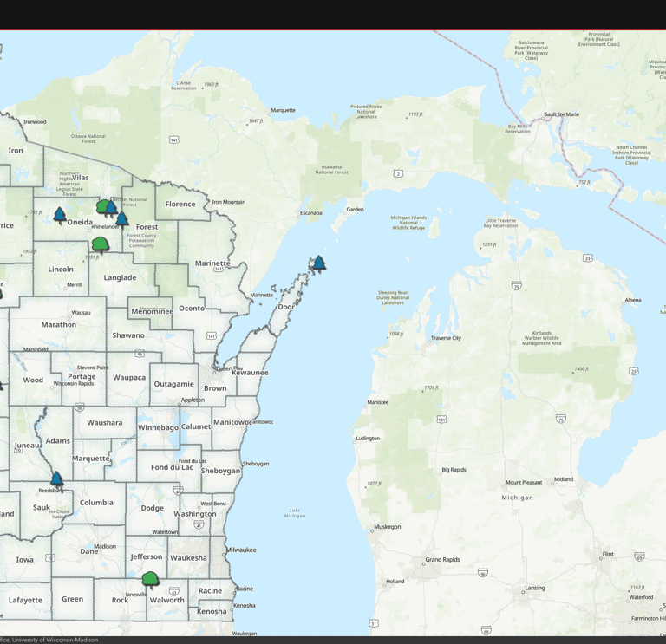Click the Forest county label

click(x=147, y=227)
